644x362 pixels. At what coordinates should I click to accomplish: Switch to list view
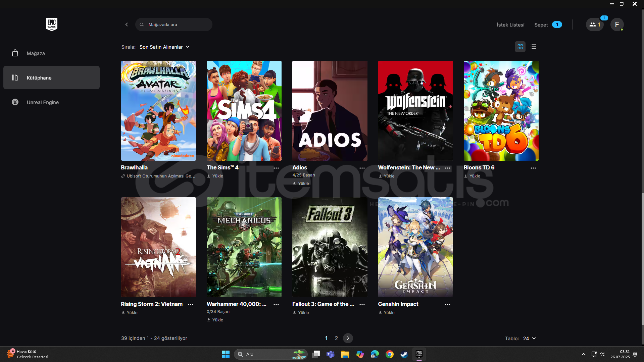(534, 47)
